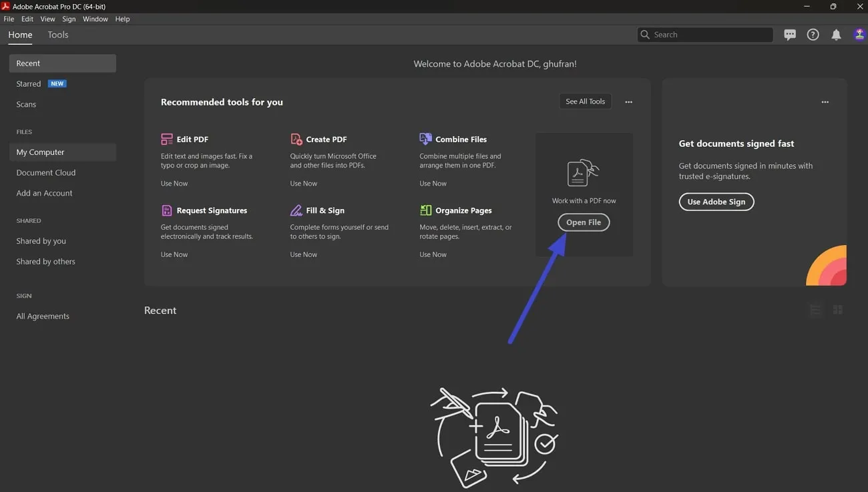Switch to the Tools tab
Viewport: 868px width, 492px height.
[57, 35]
